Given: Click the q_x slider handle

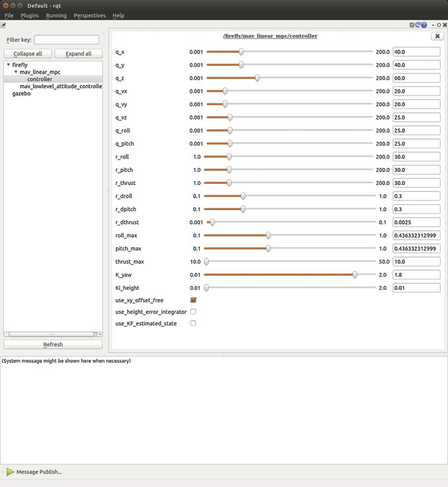Looking at the screenshot, I should click(241, 51).
